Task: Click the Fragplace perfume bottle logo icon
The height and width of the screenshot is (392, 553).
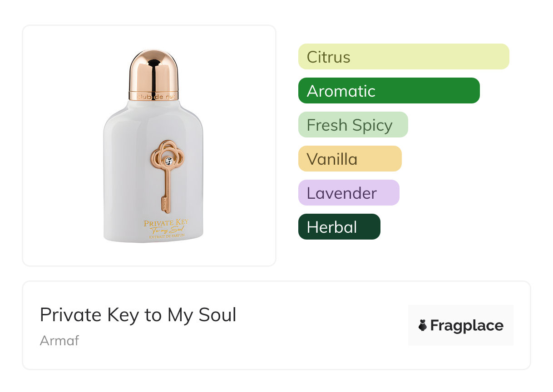Action: point(423,325)
